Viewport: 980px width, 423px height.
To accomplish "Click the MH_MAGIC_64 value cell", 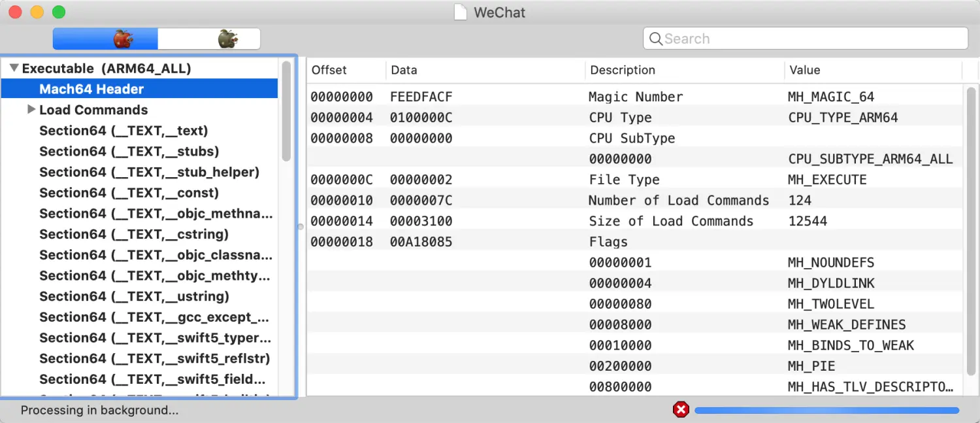I will (x=831, y=97).
